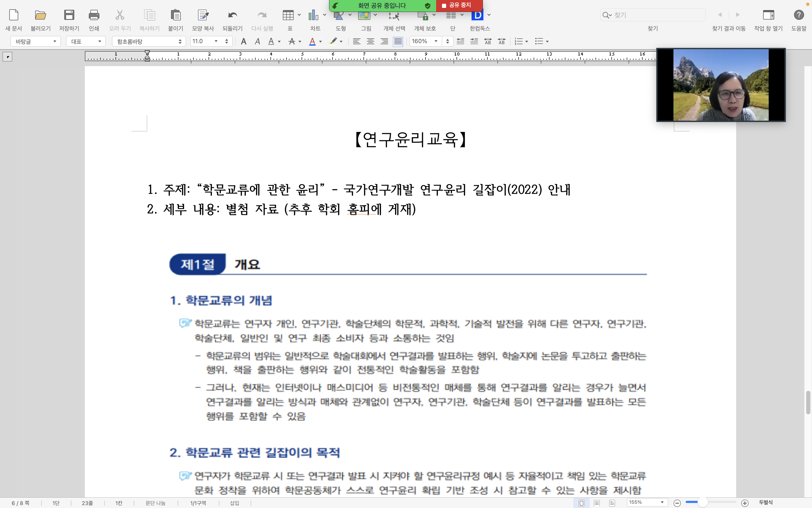
Task: Zoom out with the minus circle
Action: 677,503
